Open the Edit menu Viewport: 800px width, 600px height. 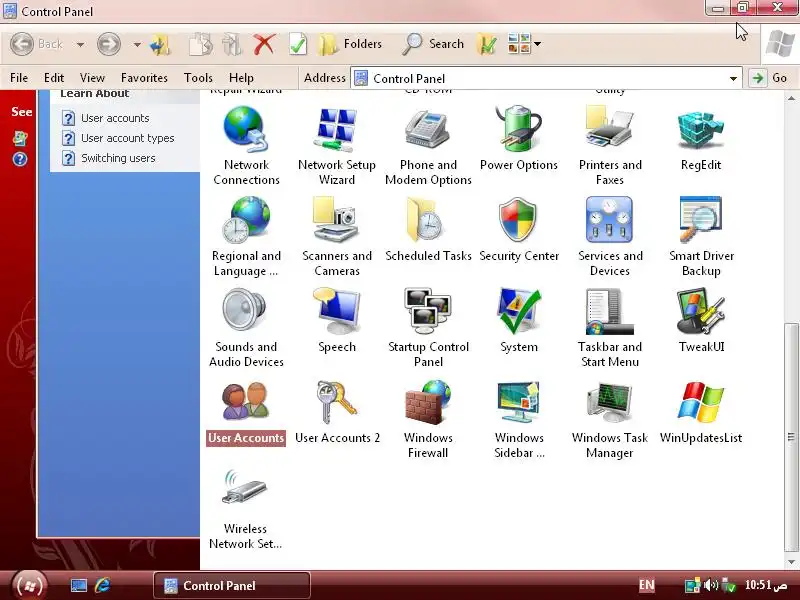(54, 78)
